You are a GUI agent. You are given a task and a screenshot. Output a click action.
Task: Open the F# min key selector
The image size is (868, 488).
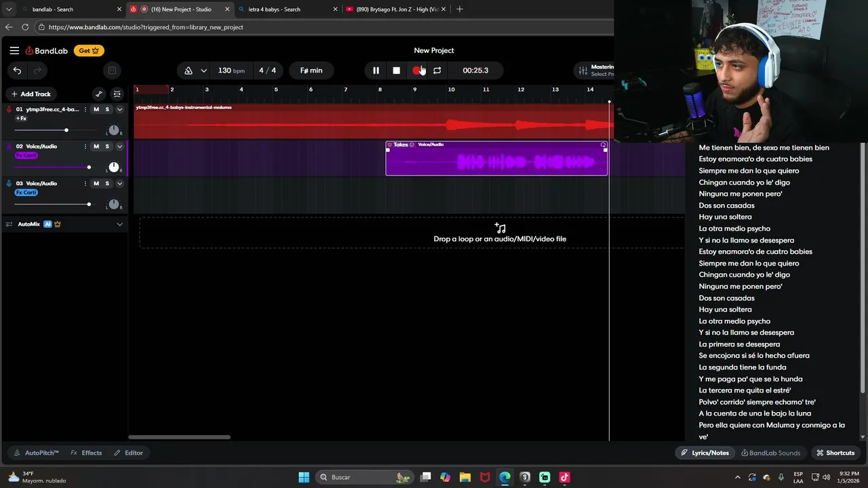311,70
